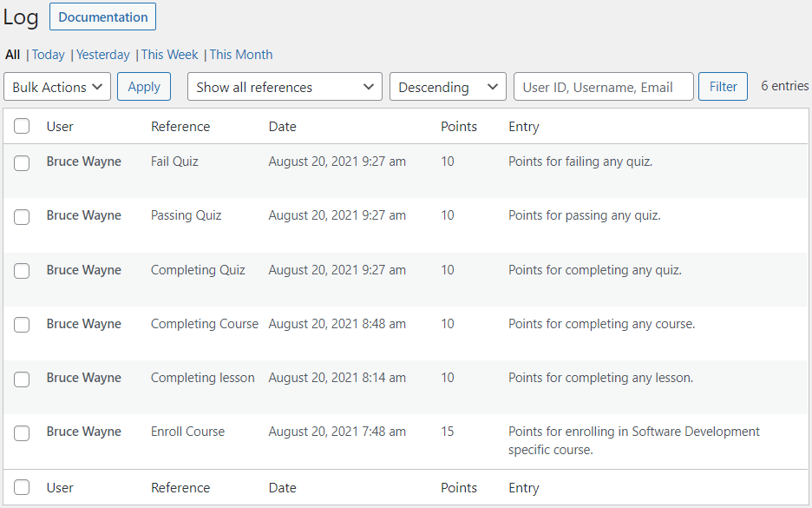Click the Apply button
This screenshot has width=812, height=508.
pos(144,87)
